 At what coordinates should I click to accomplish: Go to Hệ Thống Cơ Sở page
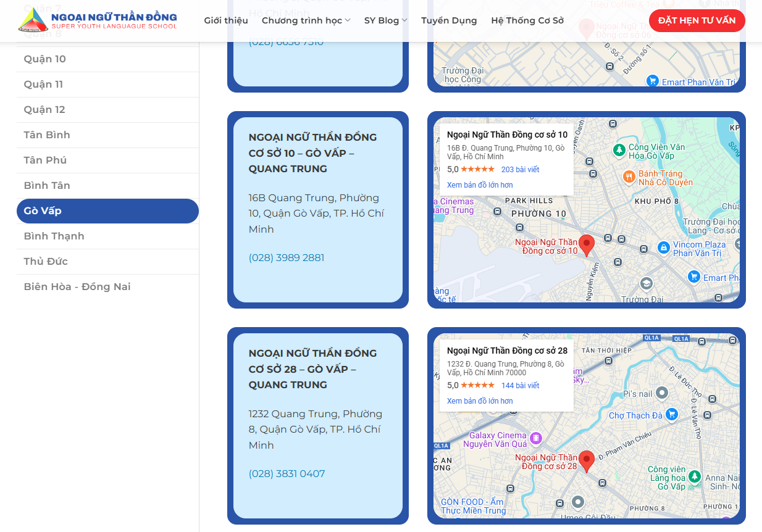point(527,20)
